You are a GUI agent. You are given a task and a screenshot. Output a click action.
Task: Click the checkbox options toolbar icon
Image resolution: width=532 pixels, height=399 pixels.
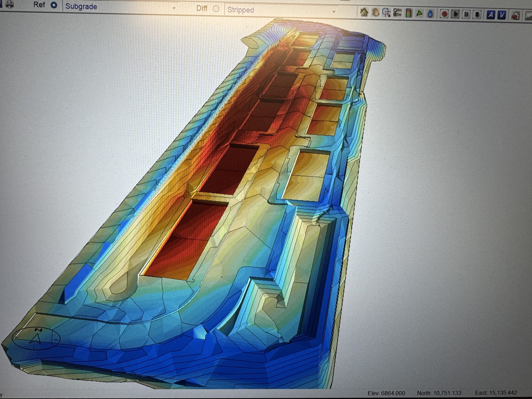coord(397,13)
